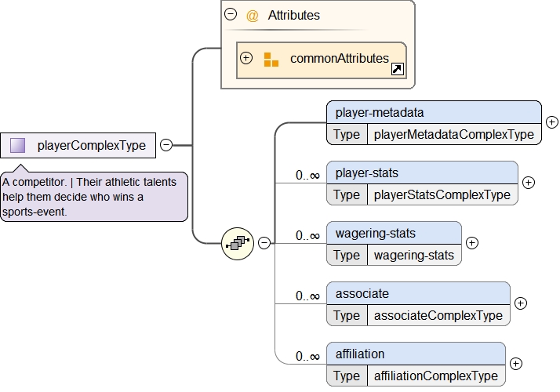Click the sequence compositor icon
560x392 pixels.
237,242
